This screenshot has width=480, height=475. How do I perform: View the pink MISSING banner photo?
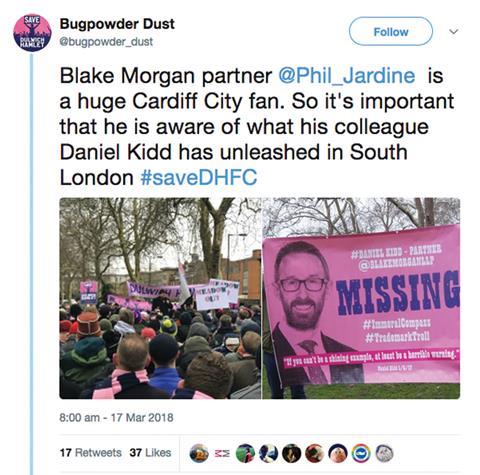click(361, 298)
